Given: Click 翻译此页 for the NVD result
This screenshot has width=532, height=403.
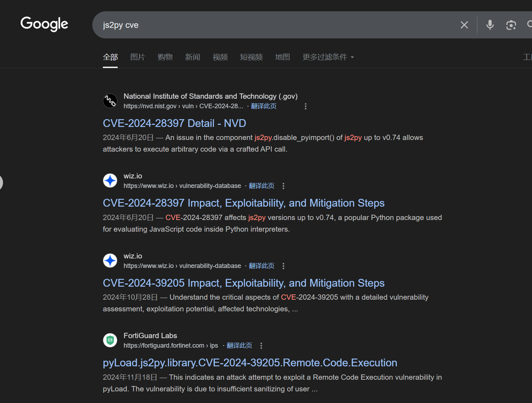Looking at the screenshot, I should coord(264,106).
